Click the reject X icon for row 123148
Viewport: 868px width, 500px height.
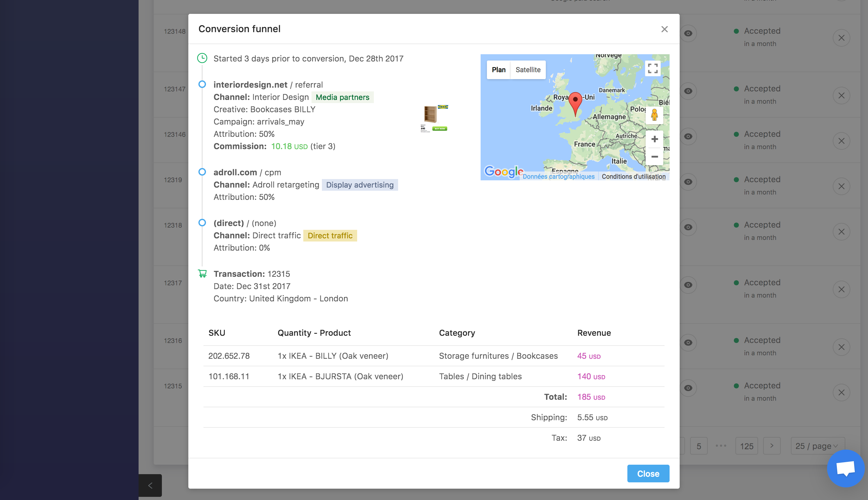pyautogui.click(x=841, y=38)
